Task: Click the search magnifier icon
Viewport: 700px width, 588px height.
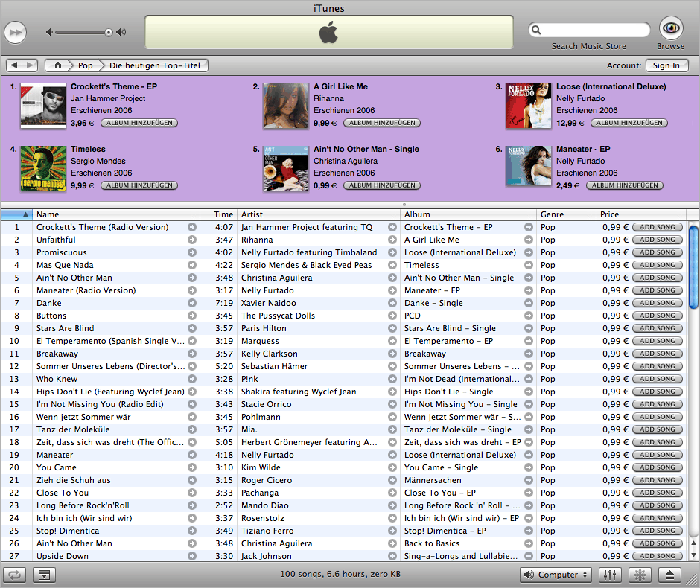Action: [x=536, y=30]
